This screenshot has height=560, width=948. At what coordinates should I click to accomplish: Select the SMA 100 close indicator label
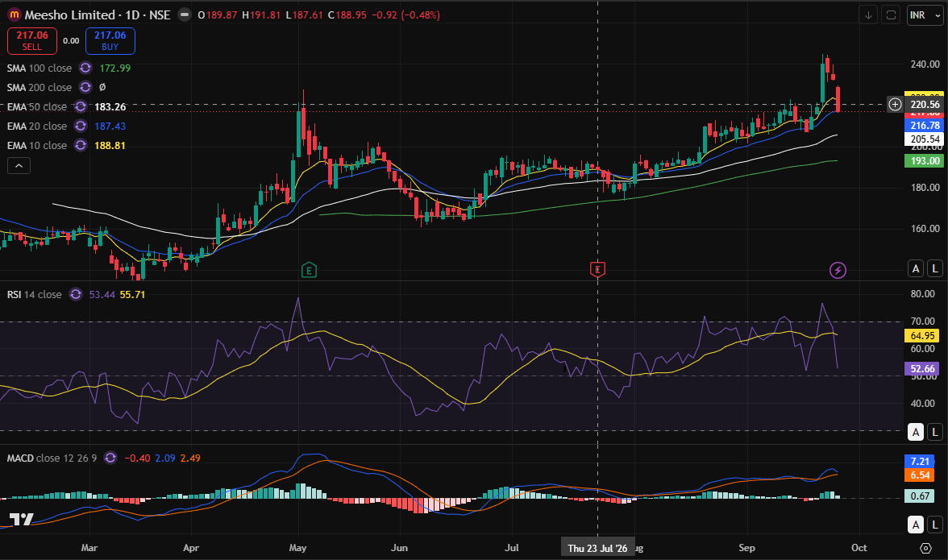(x=39, y=68)
